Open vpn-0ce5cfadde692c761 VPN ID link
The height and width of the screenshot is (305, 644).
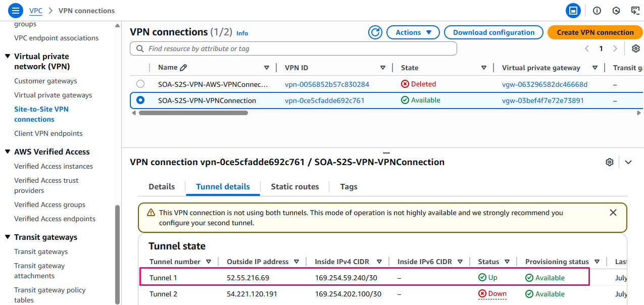coord(324,100)
